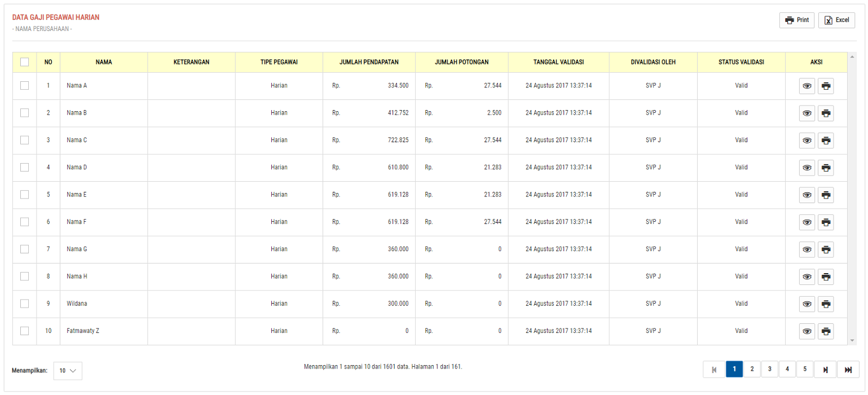
Task: Go to page 3
Action: [x=769, y=369]
